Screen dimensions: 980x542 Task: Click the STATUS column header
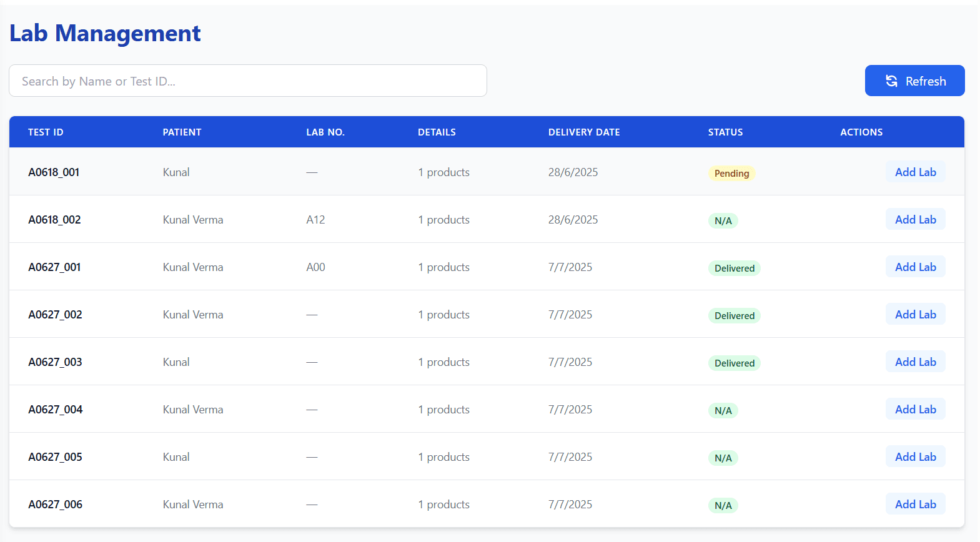(725, 132)
